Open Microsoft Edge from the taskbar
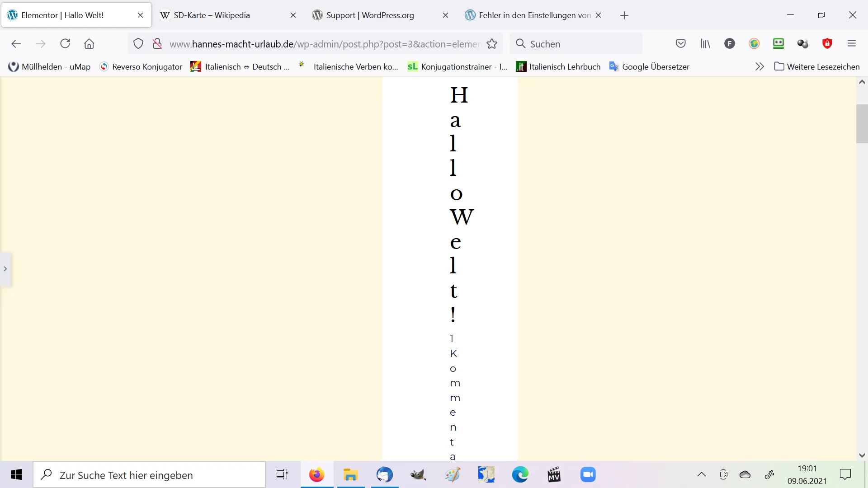The height and width of the screenshot is (488, 868). 520,474
